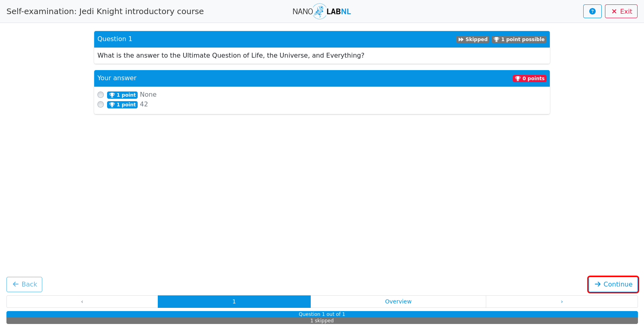Click the Exit button
The height and width of the screenshot is (328, 644).
[621, 11]
